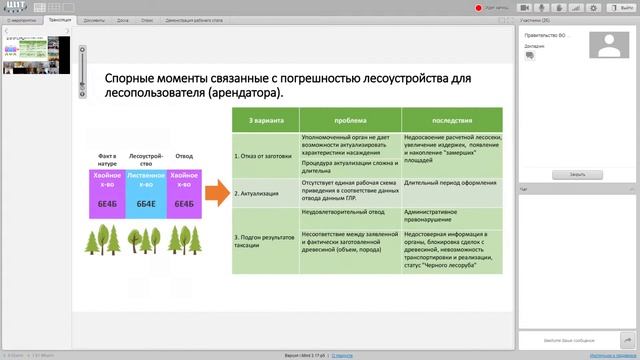Click the Выход exit button
Image resolution: width=640 pixels, height=360 pixels.
pos(621,8)
